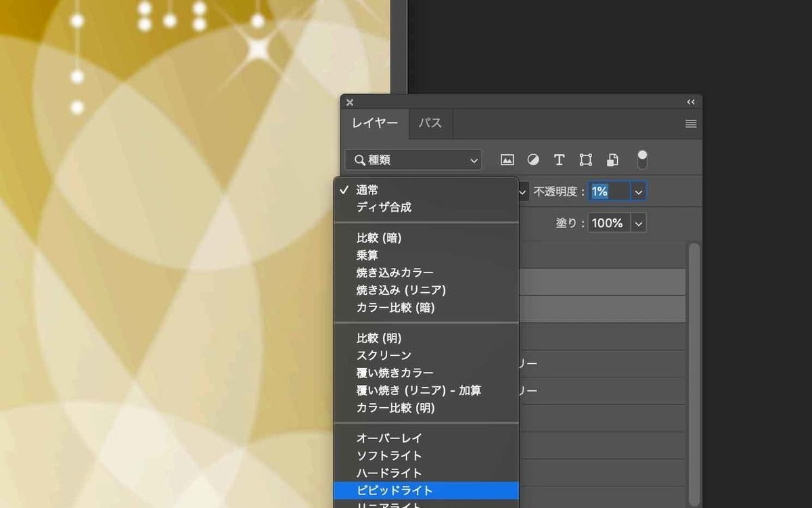Open the 種類 filter type dropdown
The width and height of the screenshot is (812, 508).
tap(413, 160)
